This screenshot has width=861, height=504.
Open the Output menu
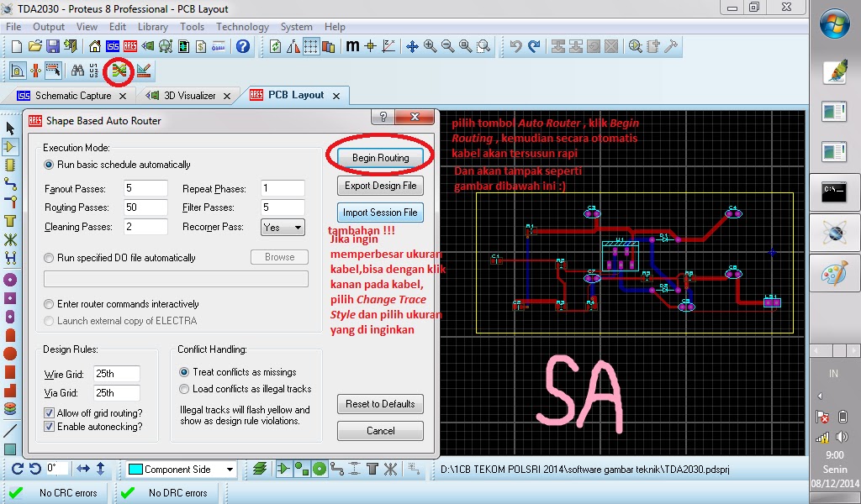point(48,27)
